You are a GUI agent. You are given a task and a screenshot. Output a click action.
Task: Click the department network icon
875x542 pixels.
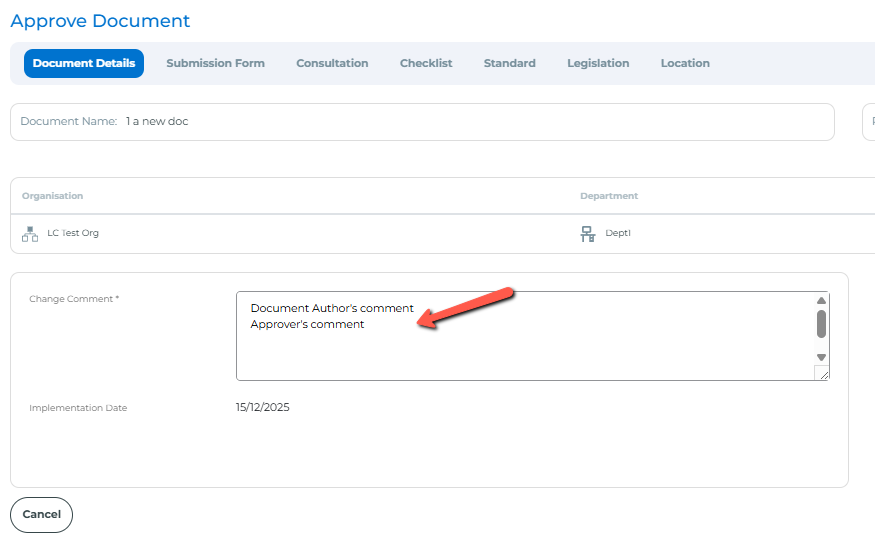(588, 234)
